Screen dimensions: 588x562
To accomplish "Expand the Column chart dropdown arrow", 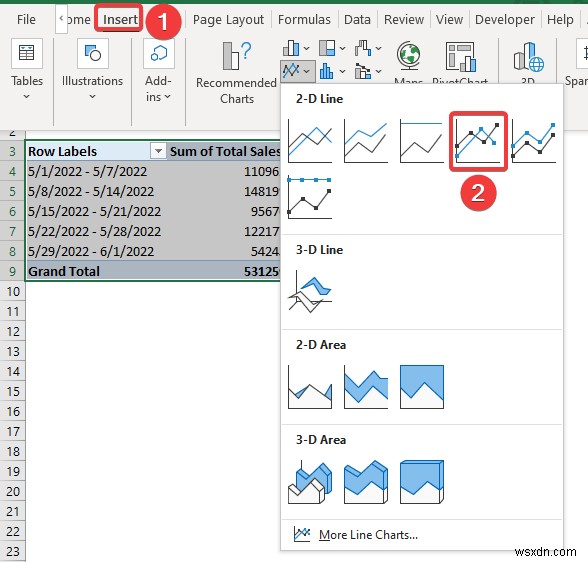I will 306,48.
